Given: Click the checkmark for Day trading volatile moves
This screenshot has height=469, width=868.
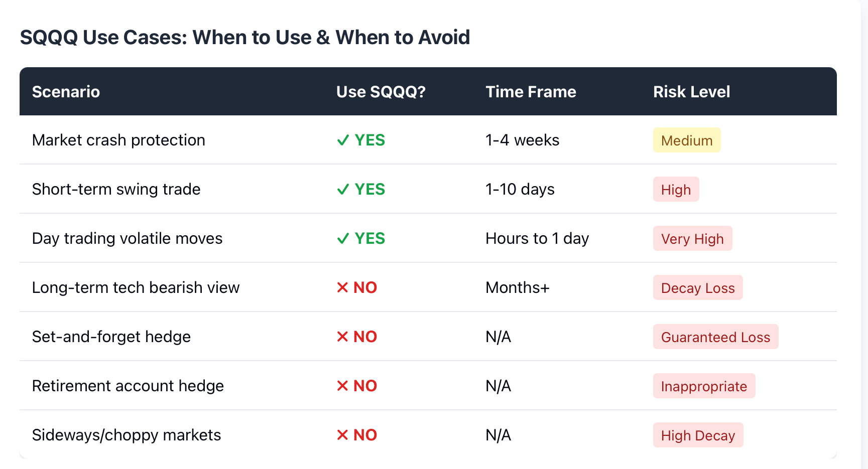Looking at the screenshot, I should click(x=343, y=239).
